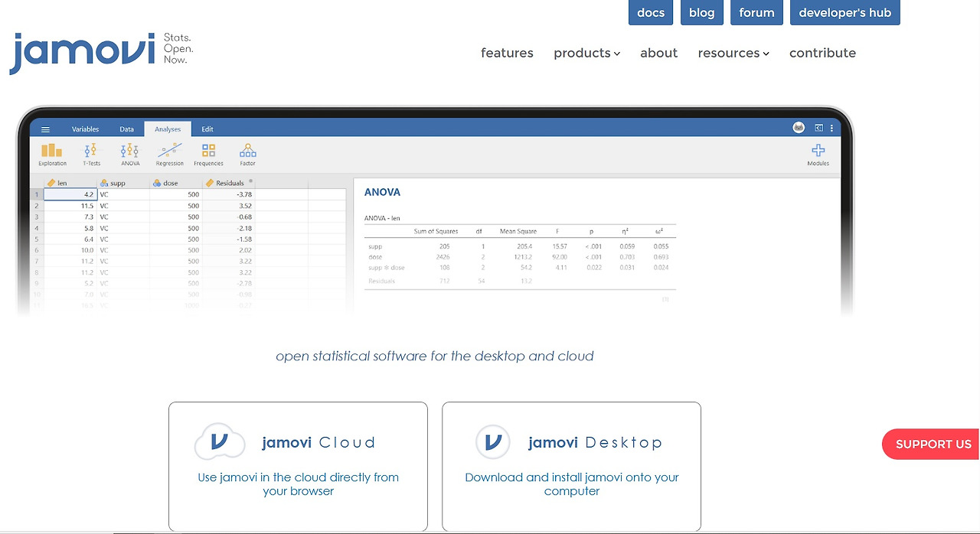Open the contribute page

[x=822, y=53]
